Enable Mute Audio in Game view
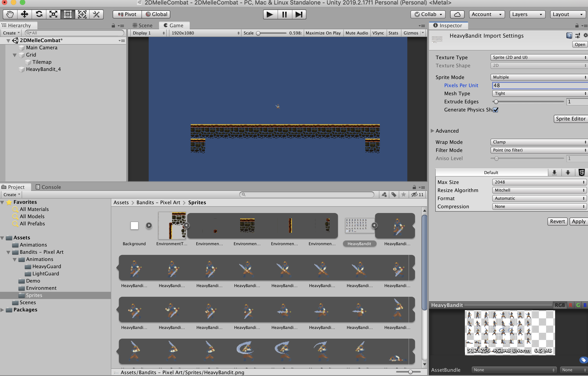 click(x=356, y=33)
